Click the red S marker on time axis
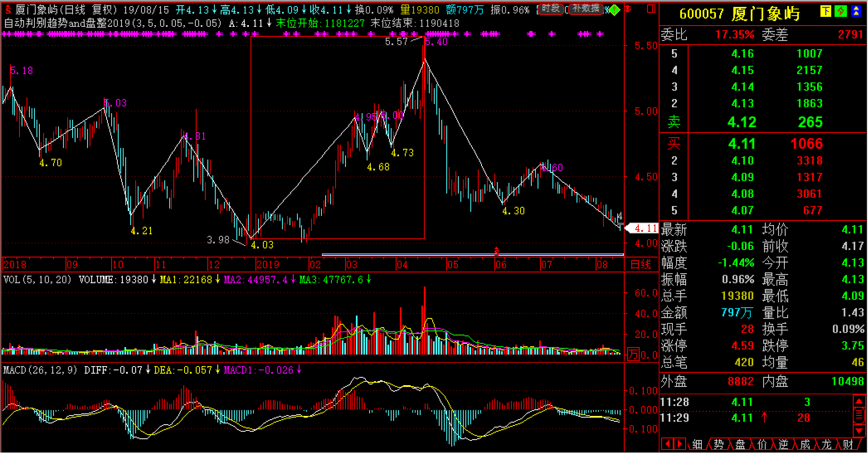This screenshot has height=453, width=868. tap(496, 251)
